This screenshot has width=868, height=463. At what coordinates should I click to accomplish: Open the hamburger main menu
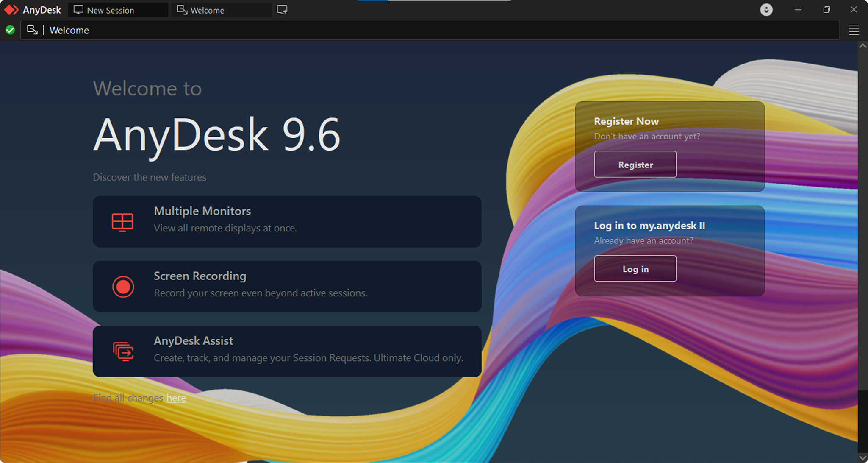pos(854,30)
